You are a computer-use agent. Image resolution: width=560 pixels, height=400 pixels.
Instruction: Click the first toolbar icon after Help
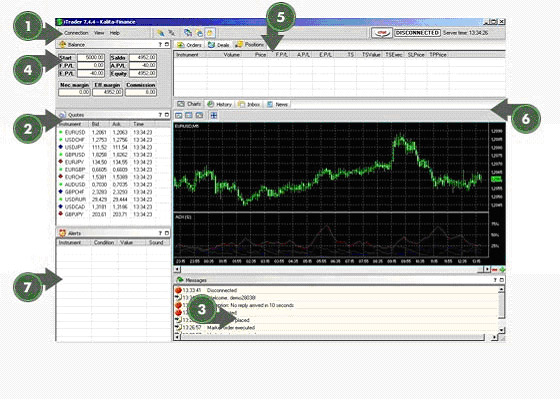[161, 33]
